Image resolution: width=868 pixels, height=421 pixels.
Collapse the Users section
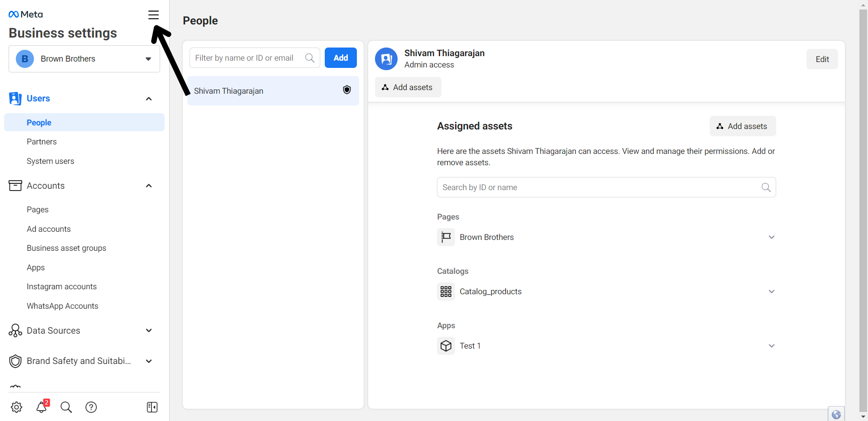149,99
